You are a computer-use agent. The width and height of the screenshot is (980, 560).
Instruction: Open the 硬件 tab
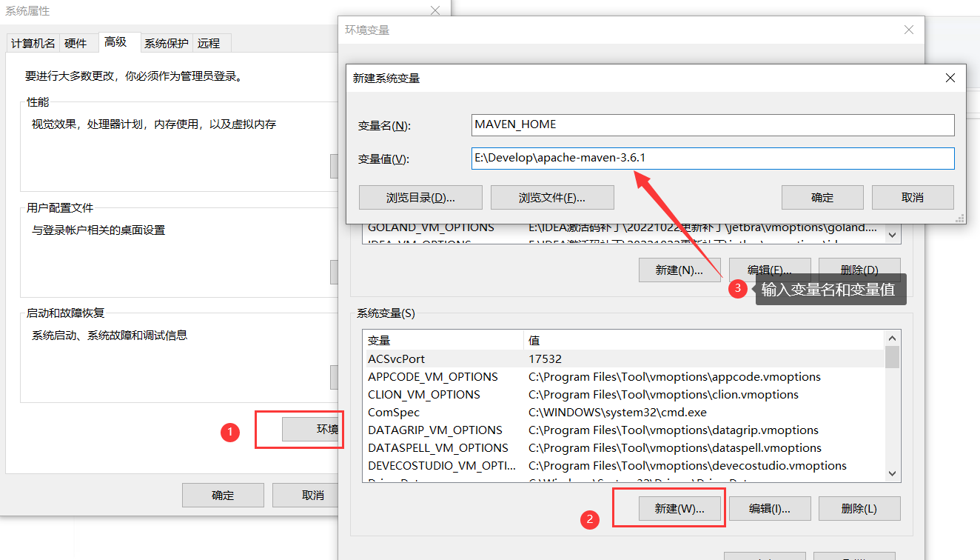point(75,43)
